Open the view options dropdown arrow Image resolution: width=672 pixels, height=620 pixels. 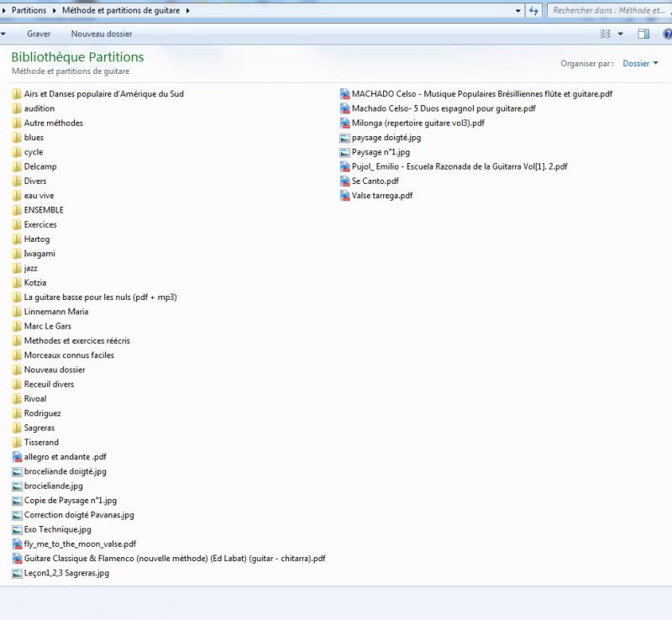click(x=621, y=34)
